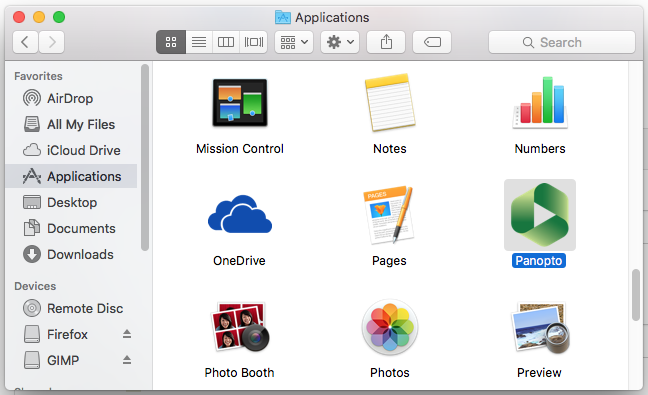Click the Edit Tags button
648x395 pixels.
pos(432,42)
